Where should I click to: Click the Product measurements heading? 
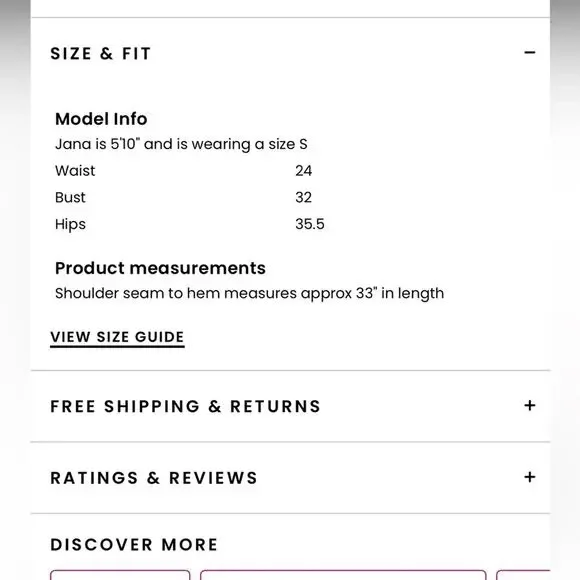[x=160, y=268]
